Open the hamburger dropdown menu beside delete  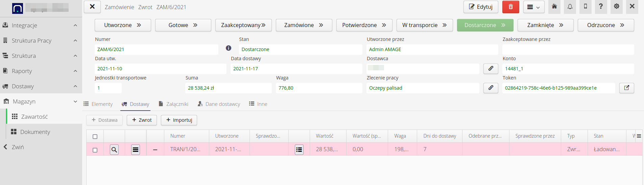[533, 7]
